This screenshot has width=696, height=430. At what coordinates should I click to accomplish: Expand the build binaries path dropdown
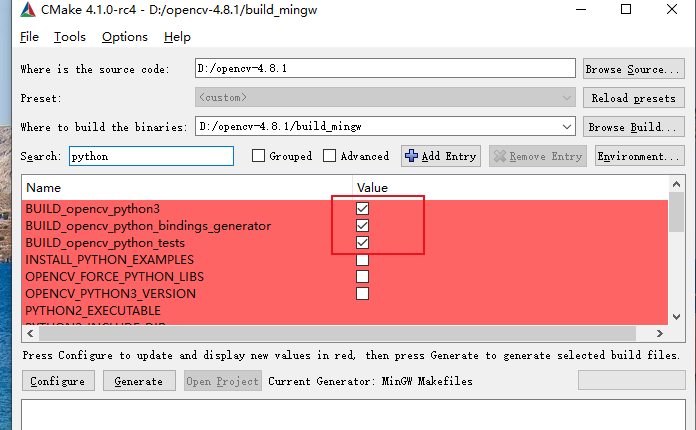[x=566, y=126]
